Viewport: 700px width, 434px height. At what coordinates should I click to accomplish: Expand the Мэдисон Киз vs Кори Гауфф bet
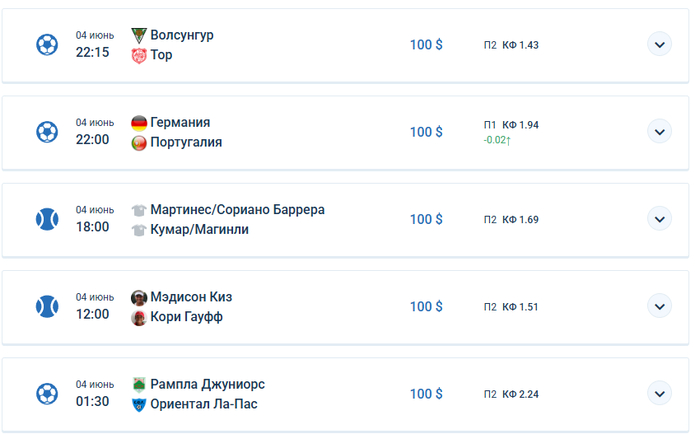pos(658,305)
